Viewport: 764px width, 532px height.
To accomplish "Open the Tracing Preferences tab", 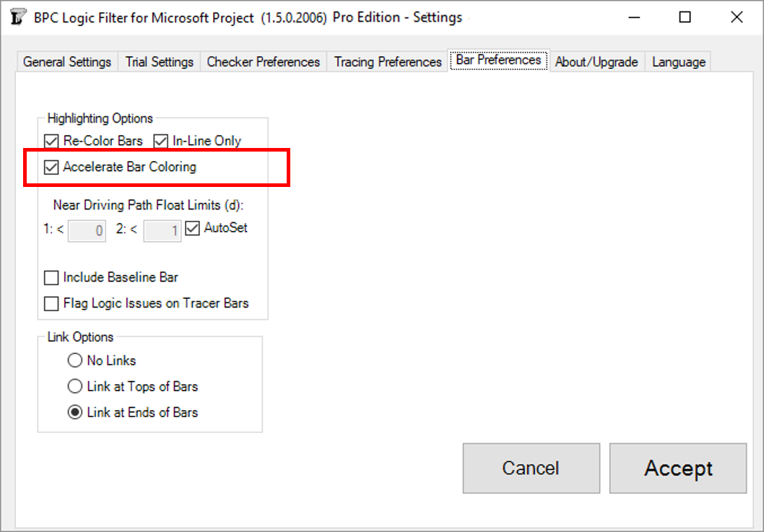I will tap(388, 62).
